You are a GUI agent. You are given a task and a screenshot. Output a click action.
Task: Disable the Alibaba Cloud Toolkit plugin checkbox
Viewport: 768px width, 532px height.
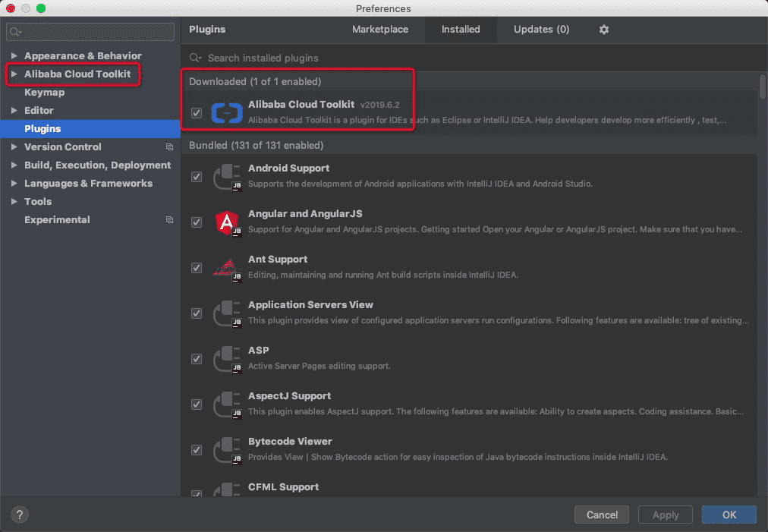[197, 113]
